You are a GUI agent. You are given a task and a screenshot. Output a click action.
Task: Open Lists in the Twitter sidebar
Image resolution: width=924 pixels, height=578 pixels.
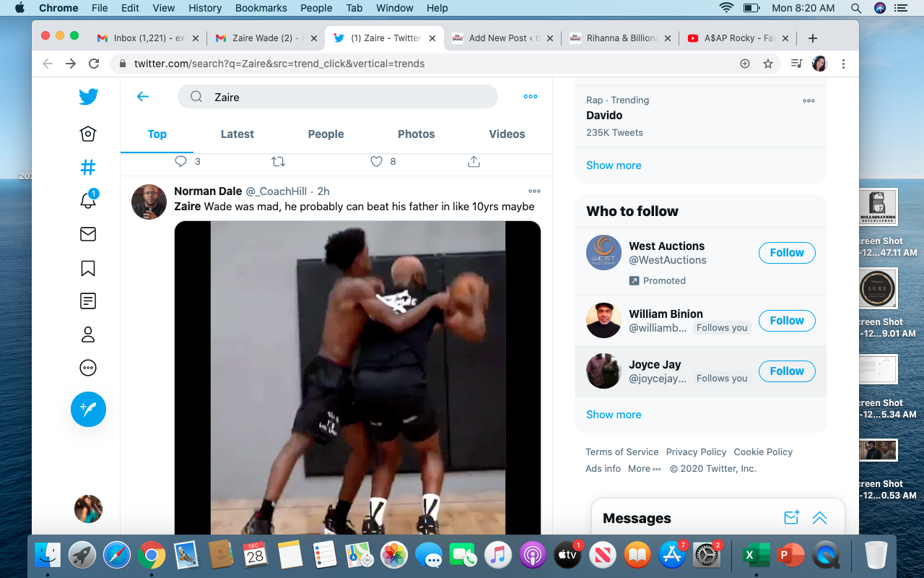coord(88,301)
